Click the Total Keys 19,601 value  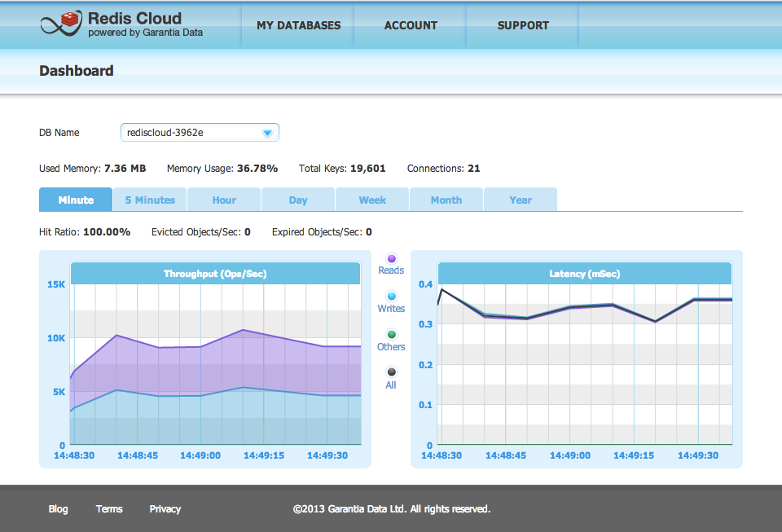368,169
